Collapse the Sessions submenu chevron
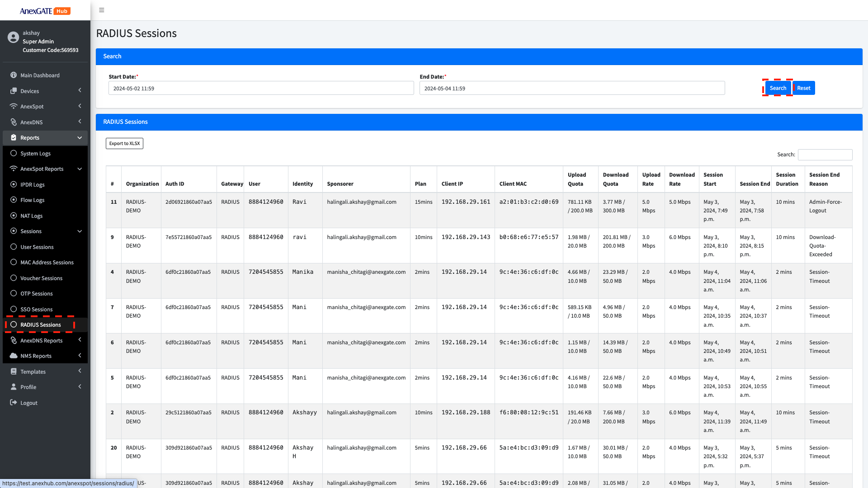The image size is (868, 488). pos(80,231)
